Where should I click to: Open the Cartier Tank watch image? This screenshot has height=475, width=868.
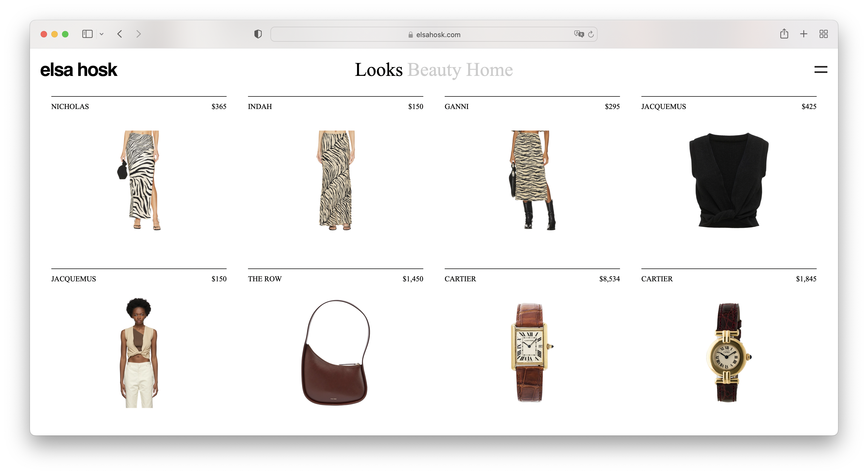[532, 352]
